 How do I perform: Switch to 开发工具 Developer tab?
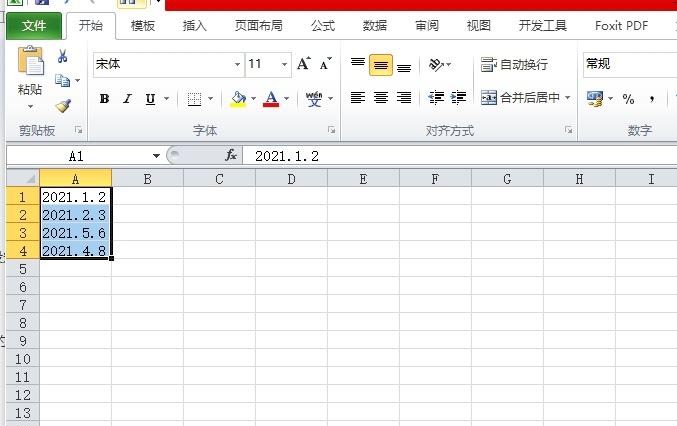click(x=543, y=26)
